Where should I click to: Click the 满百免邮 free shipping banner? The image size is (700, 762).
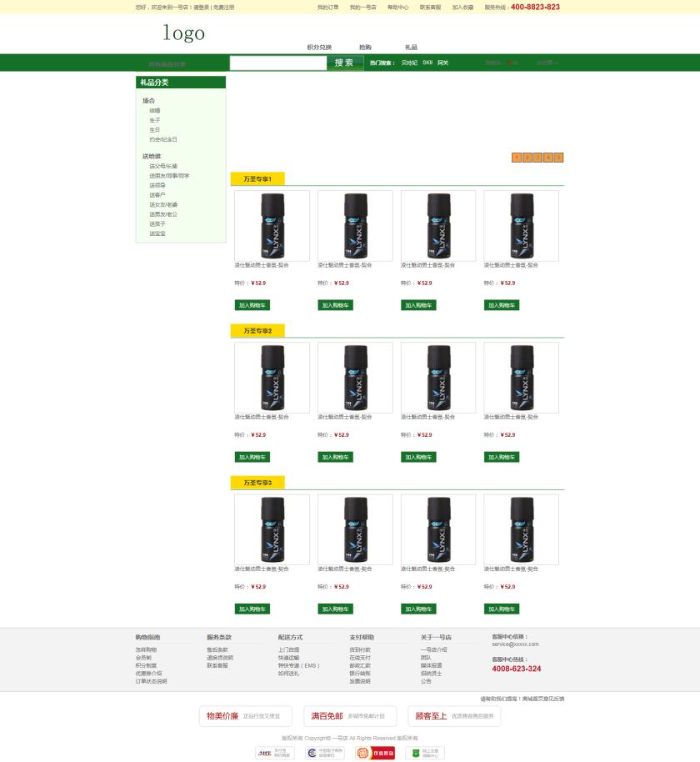350,716
